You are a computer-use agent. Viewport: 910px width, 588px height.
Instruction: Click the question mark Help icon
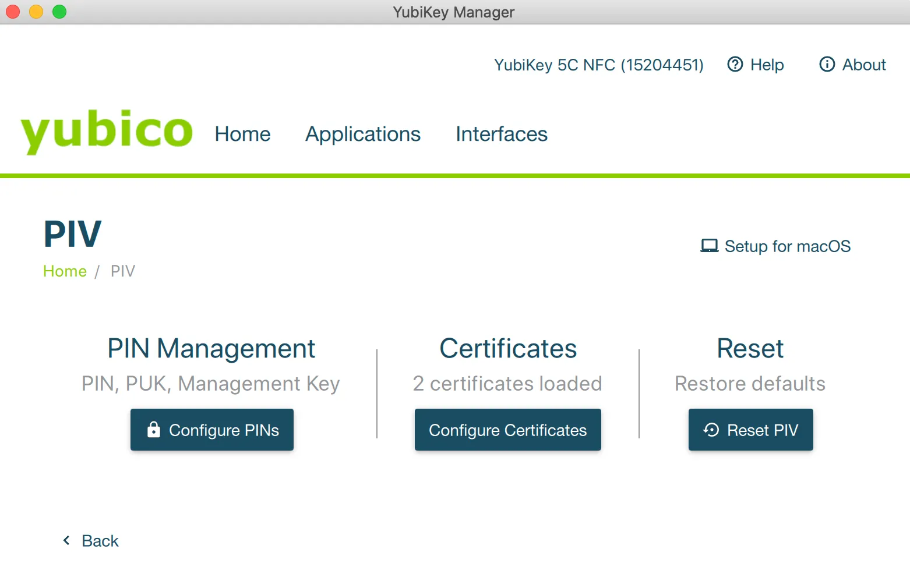click(x=735, y=64)
